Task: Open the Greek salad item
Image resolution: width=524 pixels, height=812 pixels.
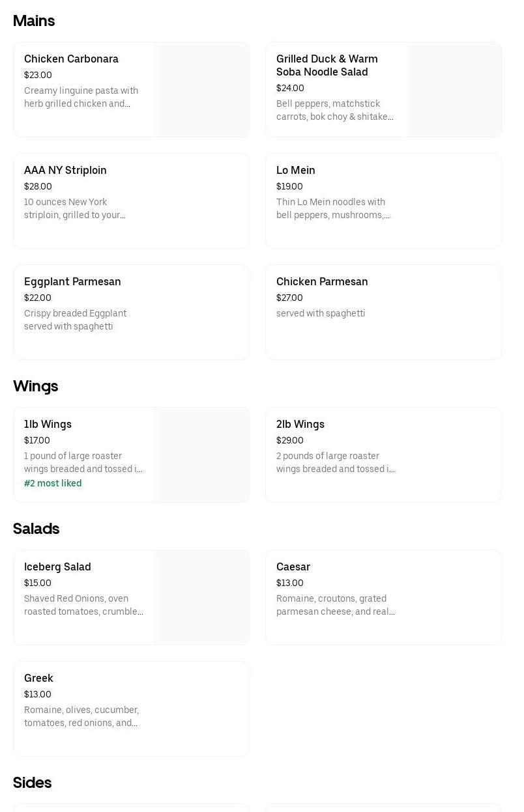Action: tap(38, 679)
